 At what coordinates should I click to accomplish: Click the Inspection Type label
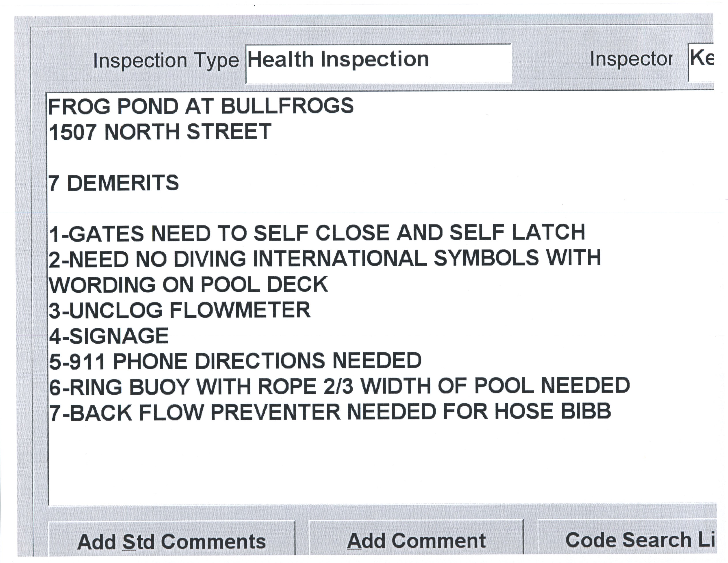166,61
